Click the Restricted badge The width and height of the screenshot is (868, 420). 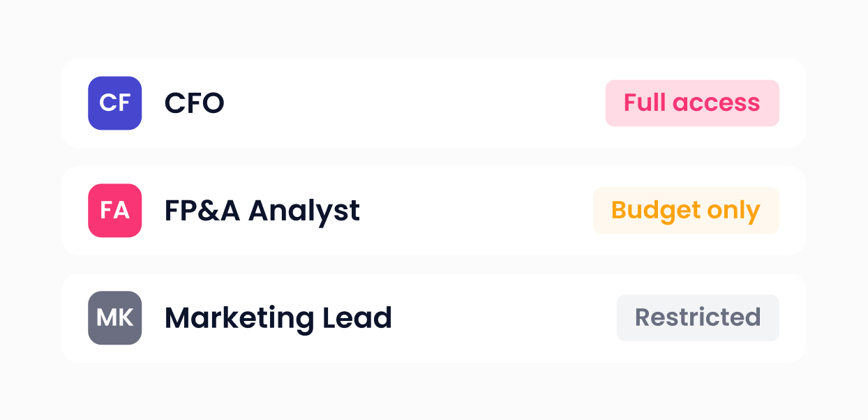(x=697, y=318)
